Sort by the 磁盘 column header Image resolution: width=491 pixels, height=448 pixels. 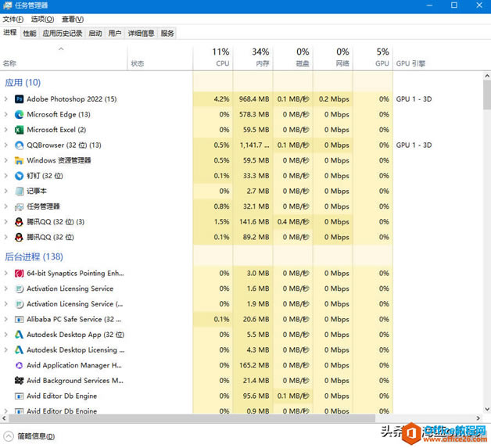pos(292,58)
